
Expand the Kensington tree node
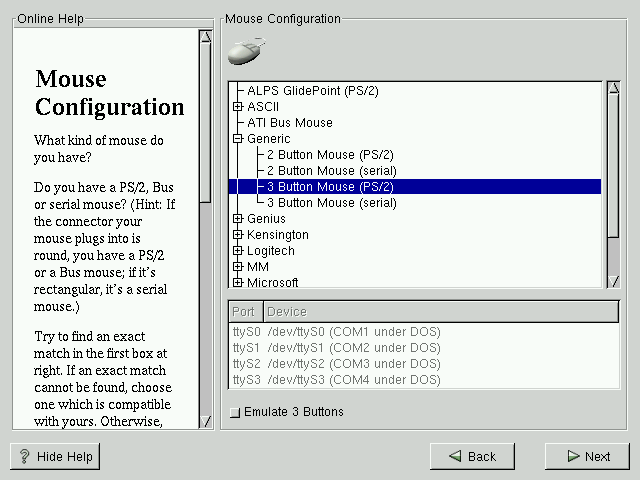238,235
